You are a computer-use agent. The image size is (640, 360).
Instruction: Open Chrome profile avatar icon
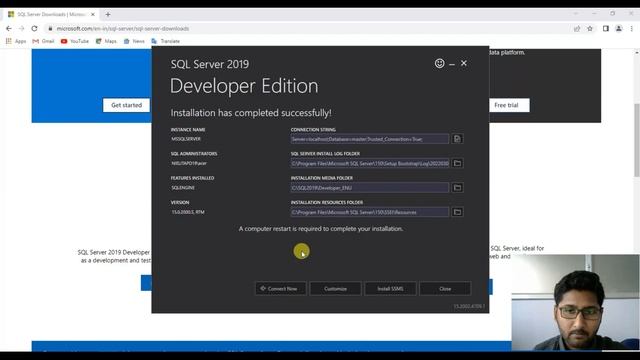coord(619,29)
